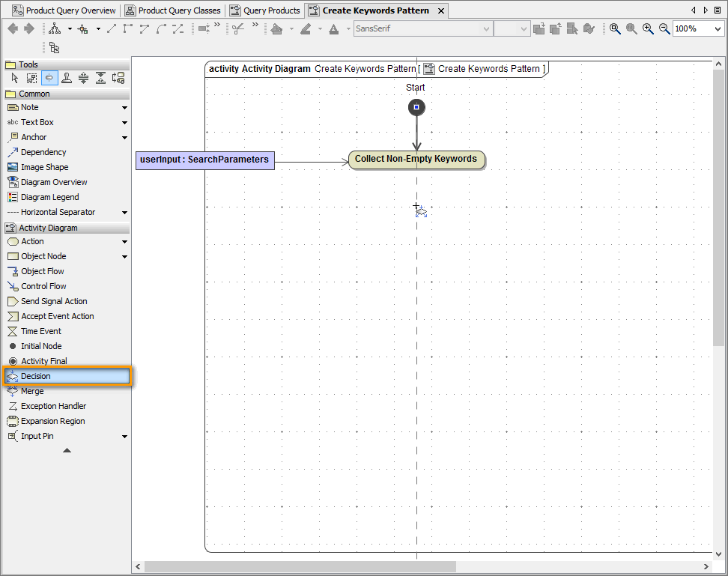Click the horizontal scrollbar under diagram
The height and width of the screenshot is (576, 728).
(300, 566)
